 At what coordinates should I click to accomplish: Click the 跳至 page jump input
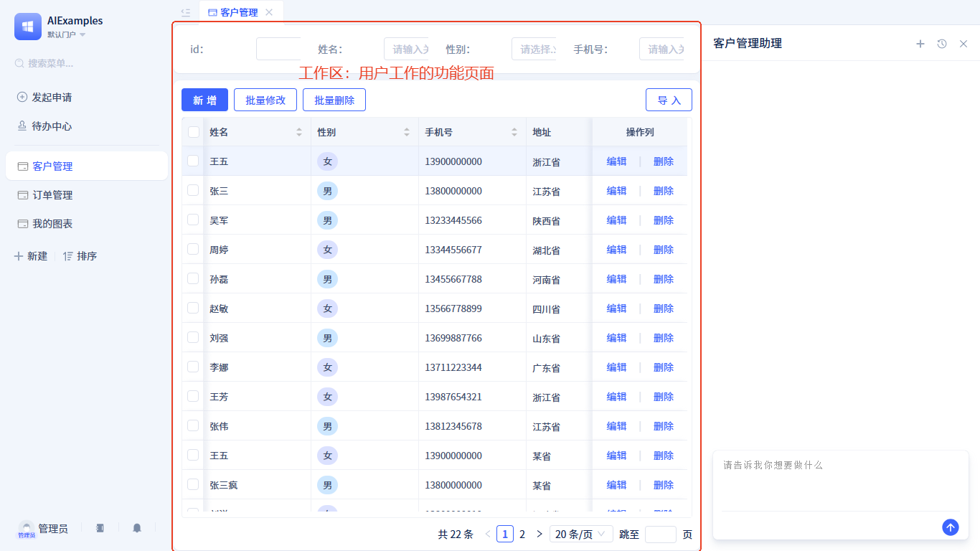[661, 534]
